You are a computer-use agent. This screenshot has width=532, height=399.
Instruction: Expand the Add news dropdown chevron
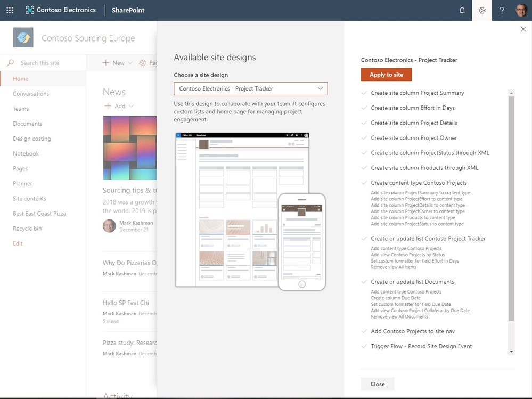[x=132, y=106]
